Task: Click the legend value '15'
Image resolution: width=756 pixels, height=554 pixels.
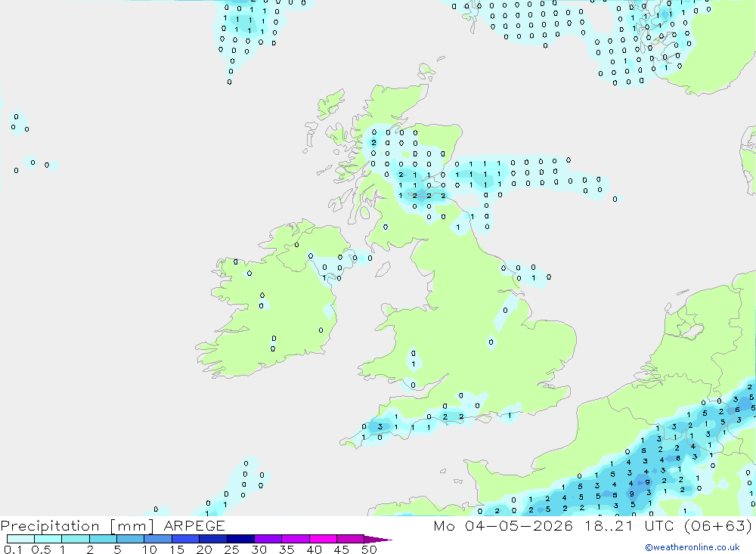Action: point(177,549)
